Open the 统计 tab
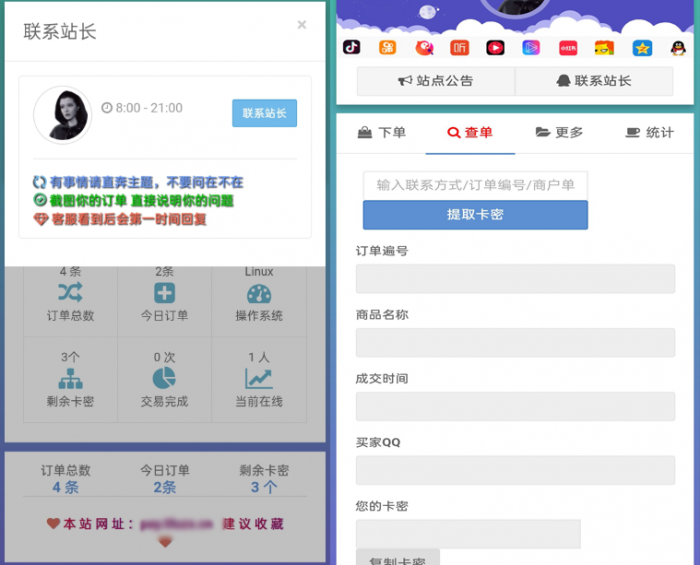 click(x=649, y=132)
